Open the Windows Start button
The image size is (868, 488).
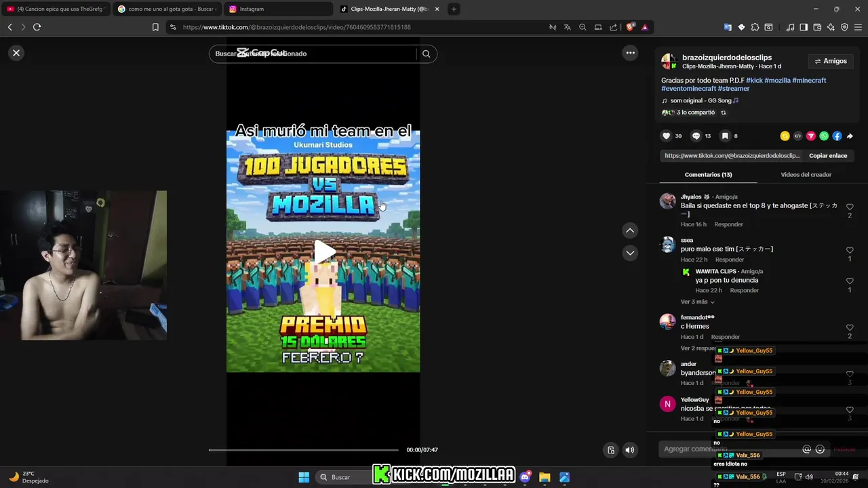(x=304, y=477)
